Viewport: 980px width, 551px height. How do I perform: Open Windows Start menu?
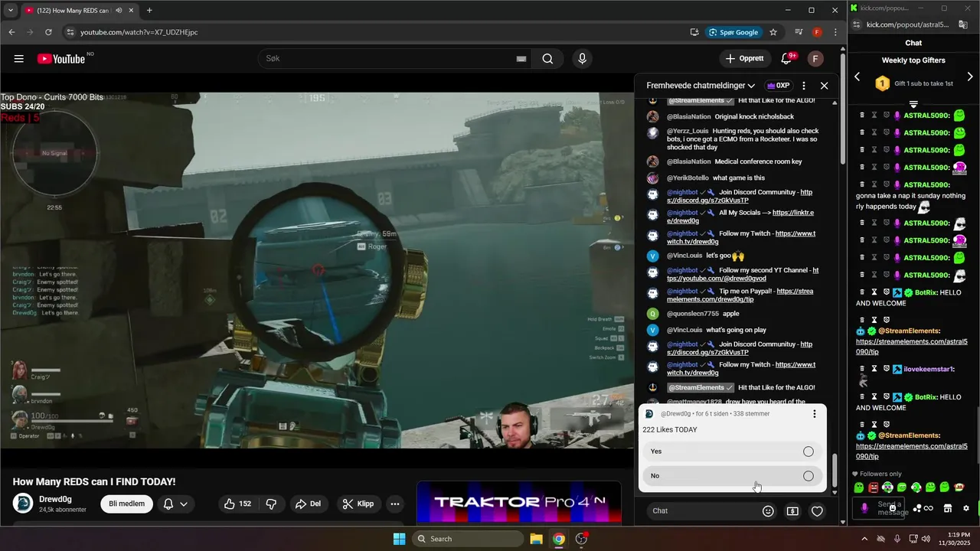[x=399, y=539]
